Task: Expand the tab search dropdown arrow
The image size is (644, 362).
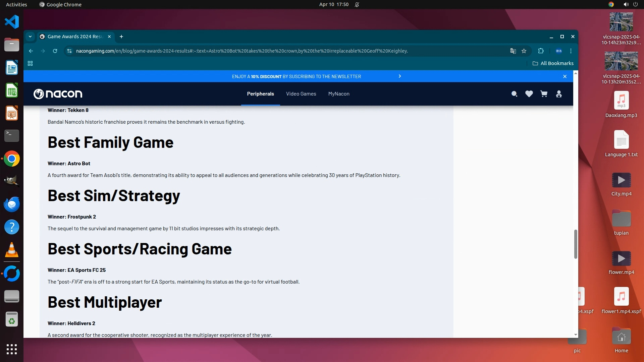Action: 30,37
